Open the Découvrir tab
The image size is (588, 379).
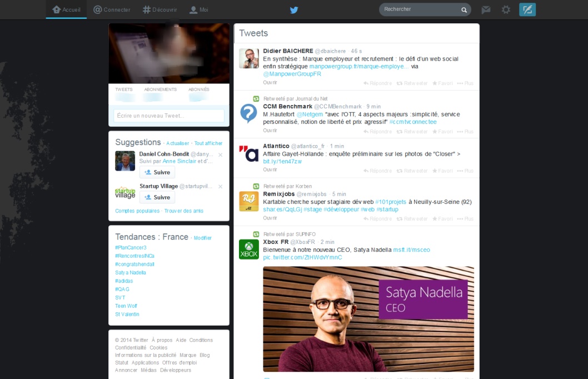click(160, 10)
